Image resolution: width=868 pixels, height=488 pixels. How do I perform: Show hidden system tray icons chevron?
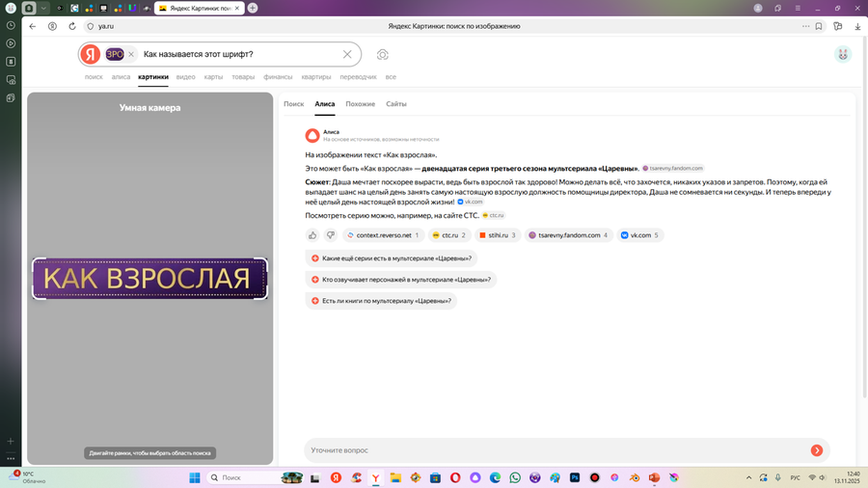click(748, 477)
